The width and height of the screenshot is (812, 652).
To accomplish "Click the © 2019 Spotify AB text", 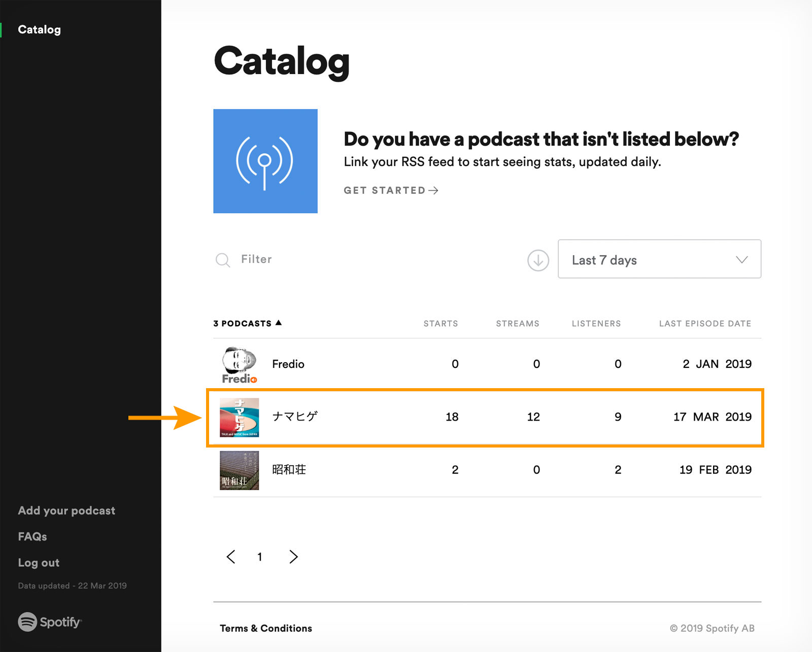I will pos(712,628).
